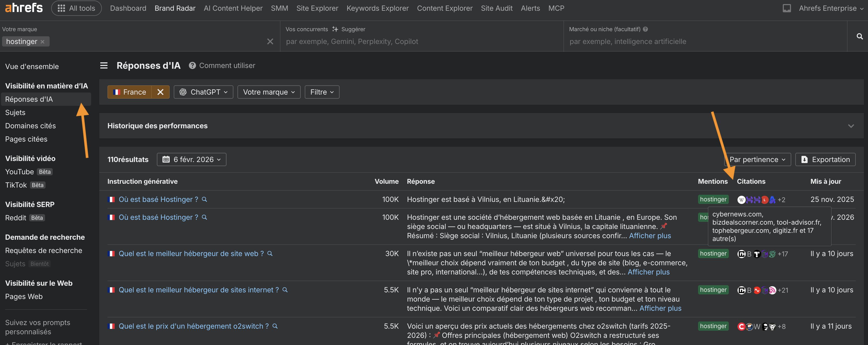Remove the France country filter
Viewport: 868px width, 345px height.
160,92
